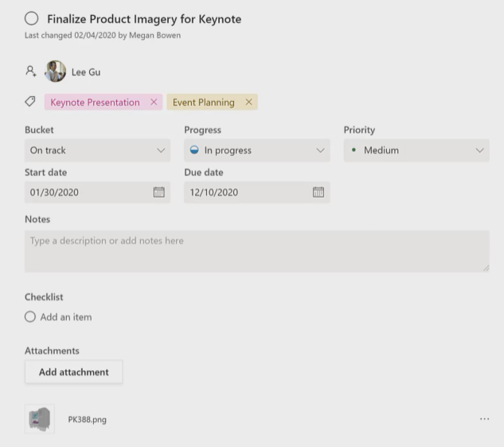
Task: Click the label tag icon
Action: point(30,102)
